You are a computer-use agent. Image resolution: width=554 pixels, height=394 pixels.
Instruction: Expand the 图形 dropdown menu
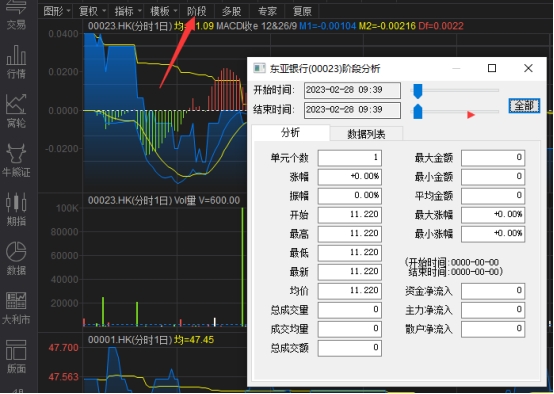pos(57,11)
